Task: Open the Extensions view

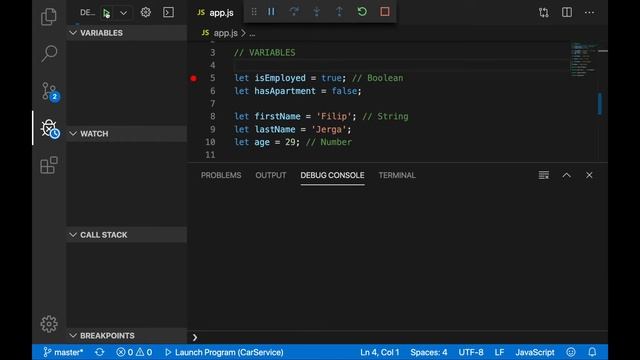Action: 49,165
